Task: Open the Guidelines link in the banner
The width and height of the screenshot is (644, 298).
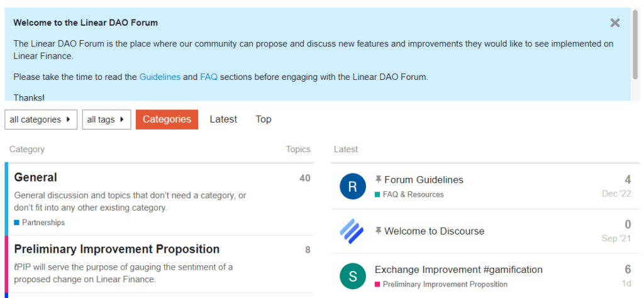Action: [x=160, y=77]
